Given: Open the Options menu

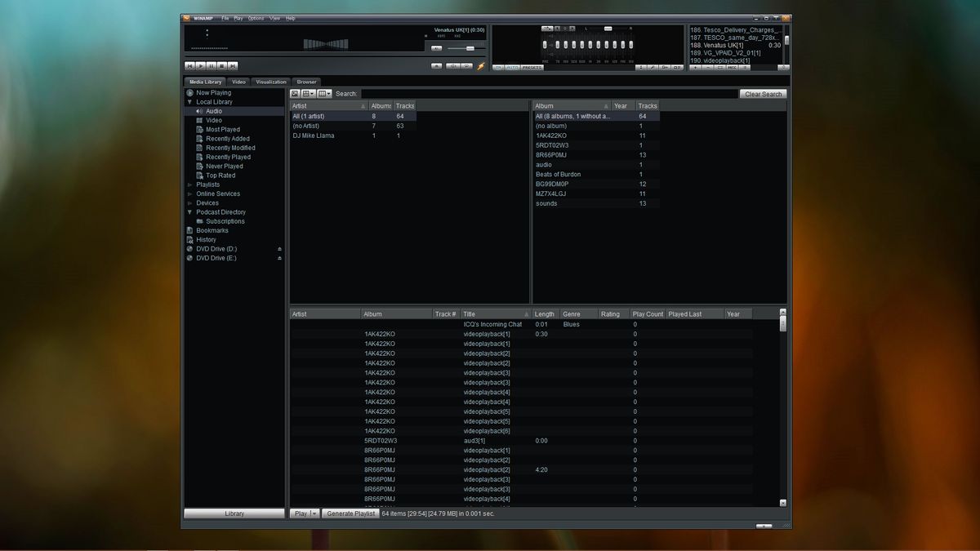Looking at the screenshot, I should pos(256,18).
